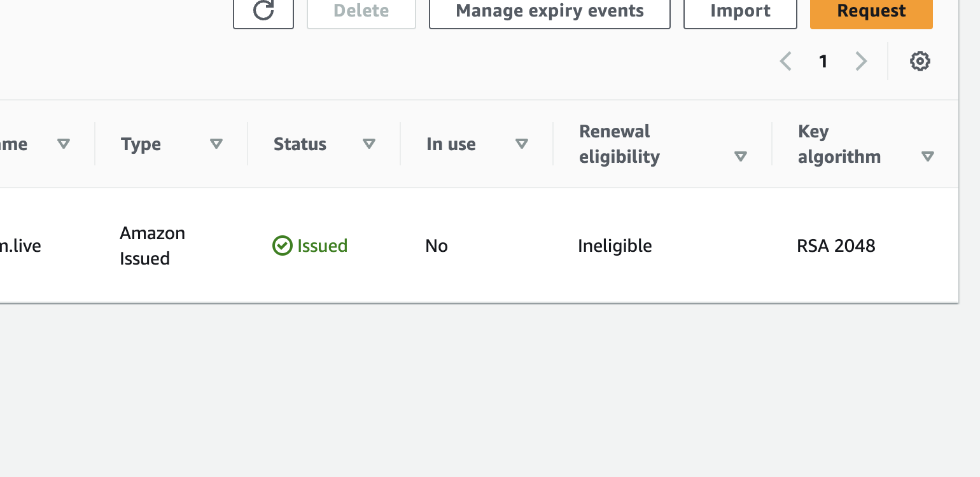980x477 pixels.
Task: Open the domain ending in .live
Action: point(20,245)
